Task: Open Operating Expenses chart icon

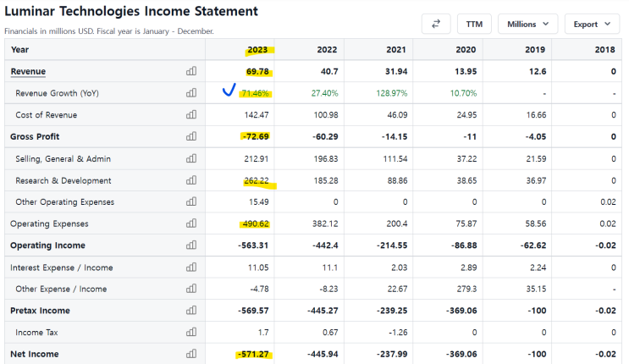Action: click(190, 223)
